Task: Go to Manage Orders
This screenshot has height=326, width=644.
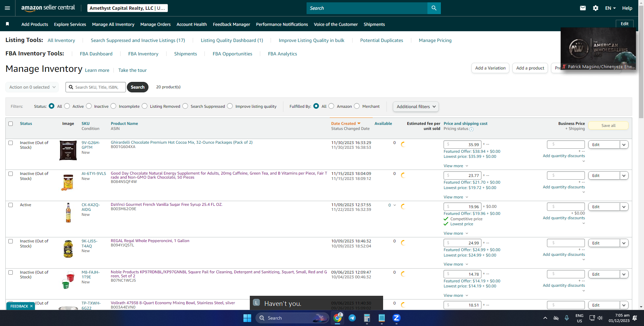Action: point(155,24)
